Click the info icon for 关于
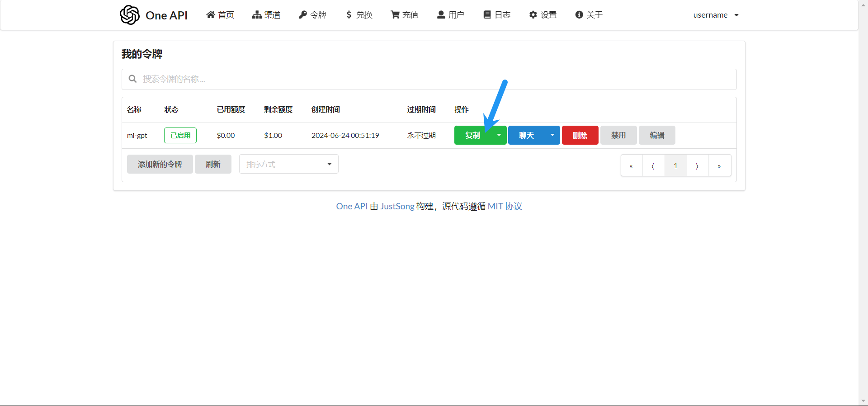 [x=579, y=15]
